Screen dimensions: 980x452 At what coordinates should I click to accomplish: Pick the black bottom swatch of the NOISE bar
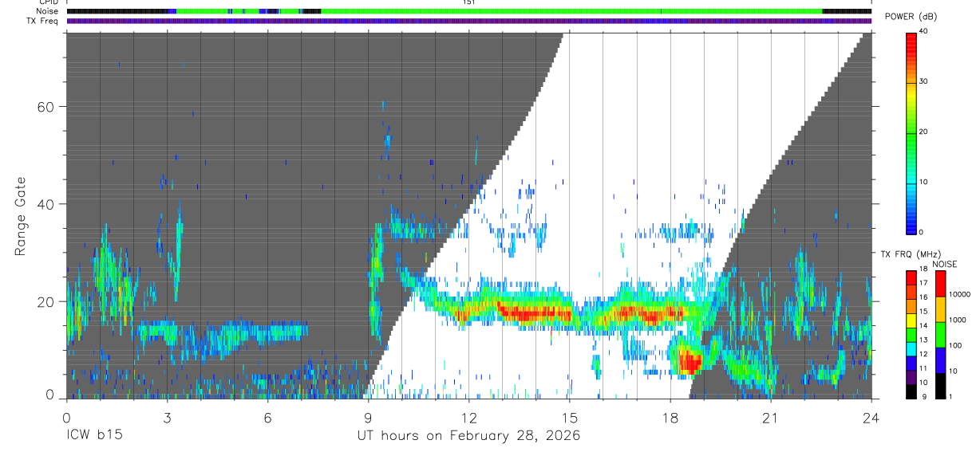(939, 385)
